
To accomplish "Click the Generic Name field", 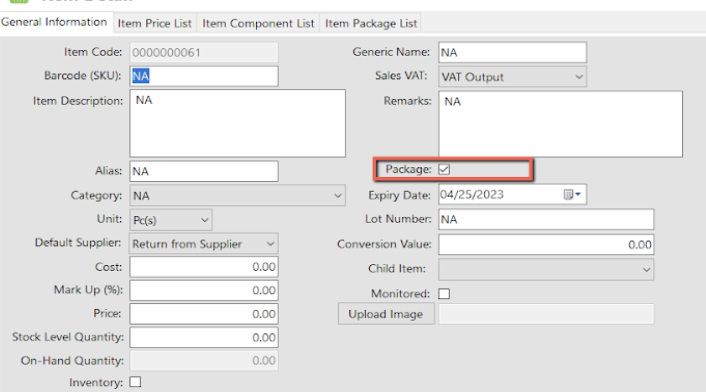I will (x=512, y=53).
